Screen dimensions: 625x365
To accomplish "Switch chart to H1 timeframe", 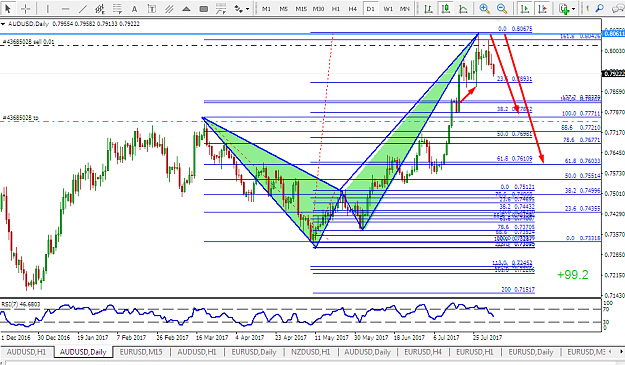I will click(336, 8).
